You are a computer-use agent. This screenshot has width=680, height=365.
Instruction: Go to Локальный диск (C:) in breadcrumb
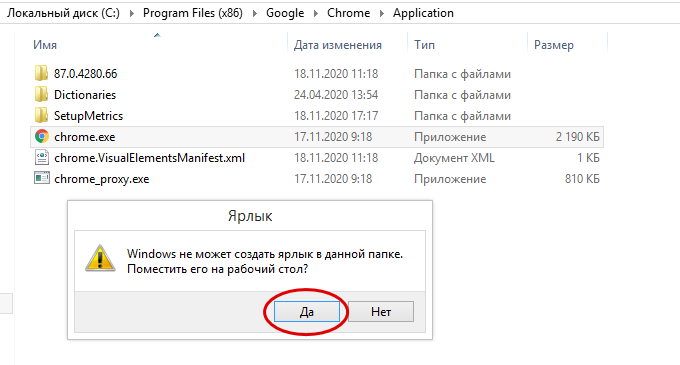coord(63,13)
